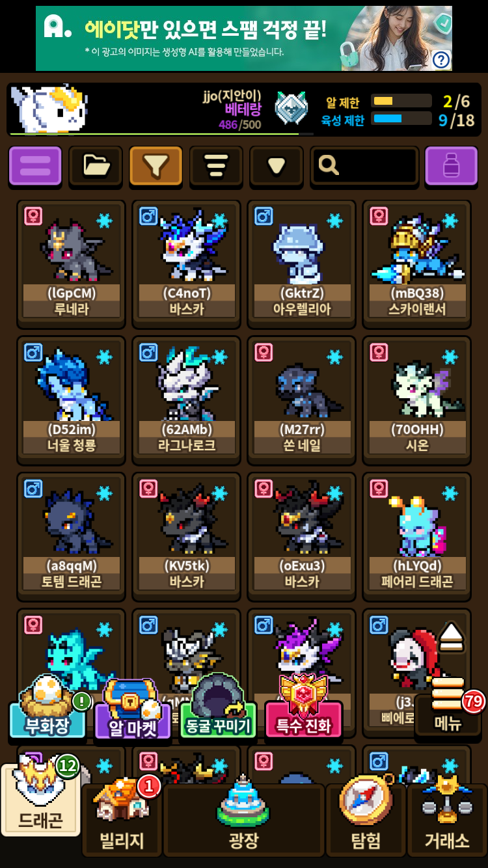Toggle the favorite star on the 시온 card
Viewport: 488px width, 868px height.
(450, 357)
